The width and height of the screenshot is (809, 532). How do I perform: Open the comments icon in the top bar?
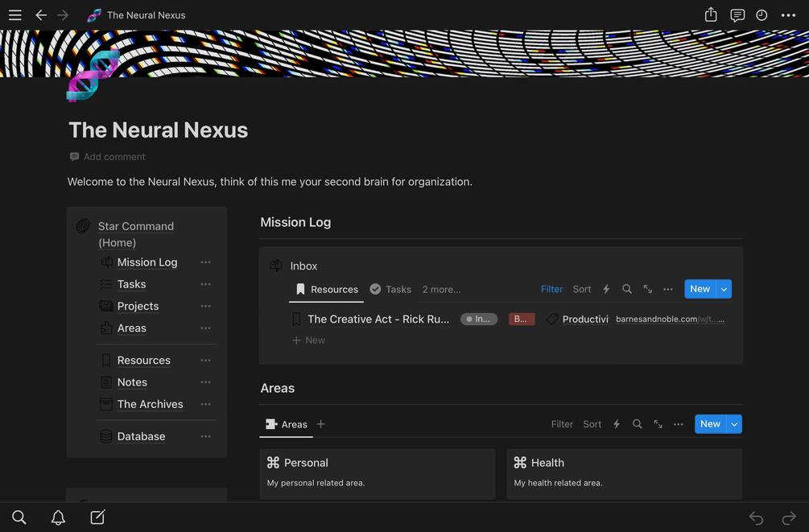tap(737, 14)
